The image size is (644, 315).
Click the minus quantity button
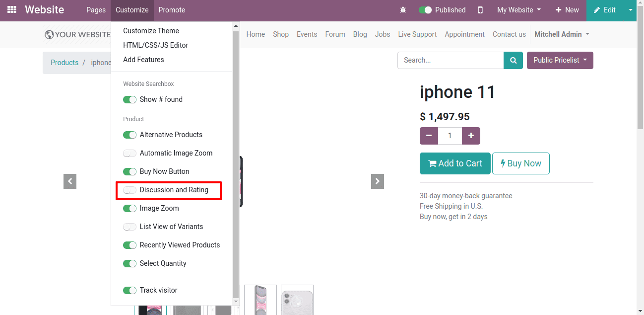click(429, 136)
